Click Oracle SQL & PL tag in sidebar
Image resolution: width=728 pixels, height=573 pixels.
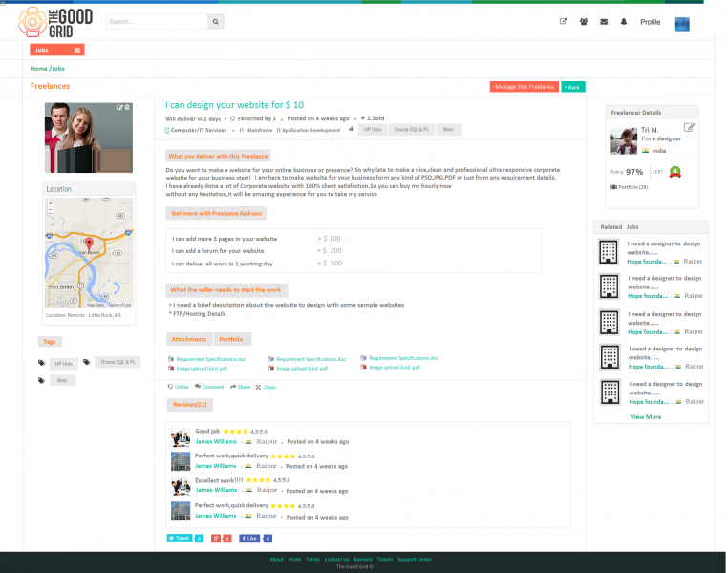click(x=118, y=362)
